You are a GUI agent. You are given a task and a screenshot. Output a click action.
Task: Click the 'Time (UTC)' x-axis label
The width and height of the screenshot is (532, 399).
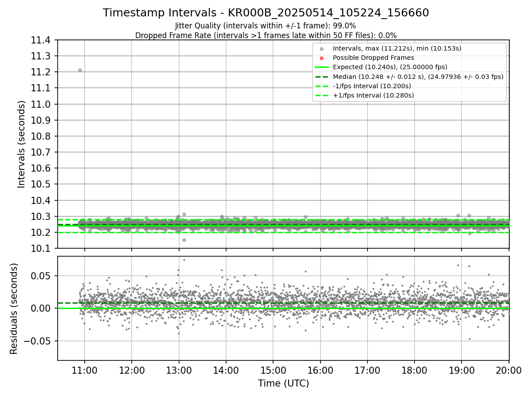point(284,383)
